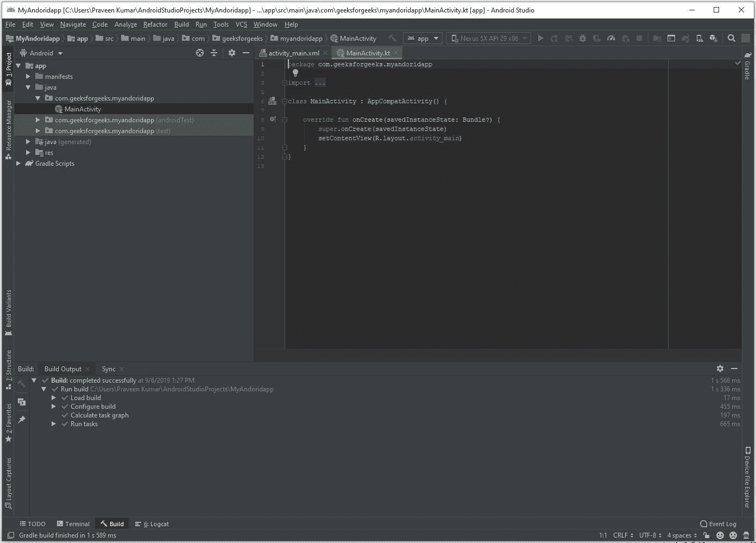Toggle code folding for MainActivity class
The height and width of the screenshot is (543, 756).
click(x=285, y=101)
